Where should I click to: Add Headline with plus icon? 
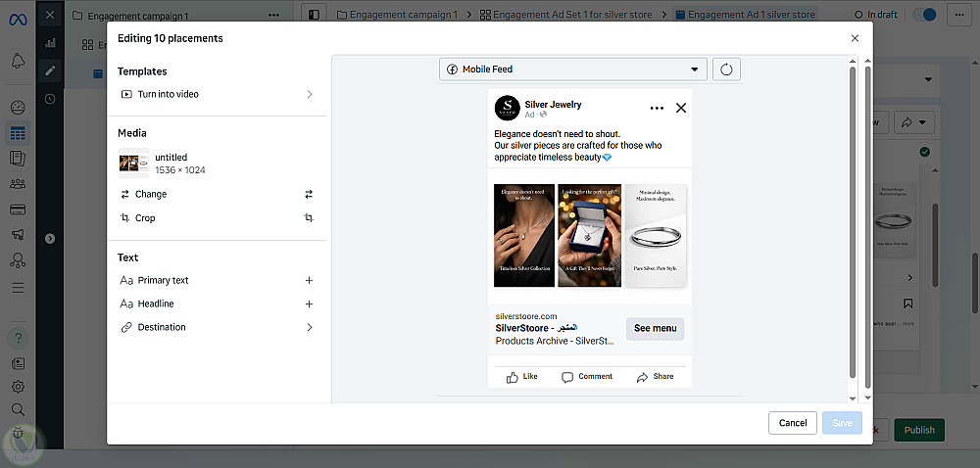309,304
